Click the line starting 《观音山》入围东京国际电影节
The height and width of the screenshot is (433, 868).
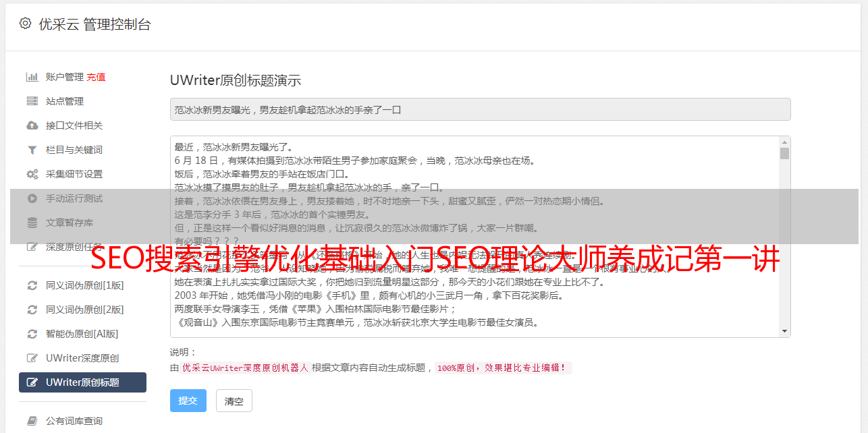point(356,322)
